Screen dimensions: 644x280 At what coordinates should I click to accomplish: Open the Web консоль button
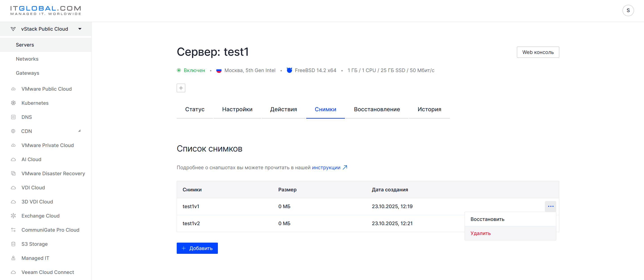point(538,52)
